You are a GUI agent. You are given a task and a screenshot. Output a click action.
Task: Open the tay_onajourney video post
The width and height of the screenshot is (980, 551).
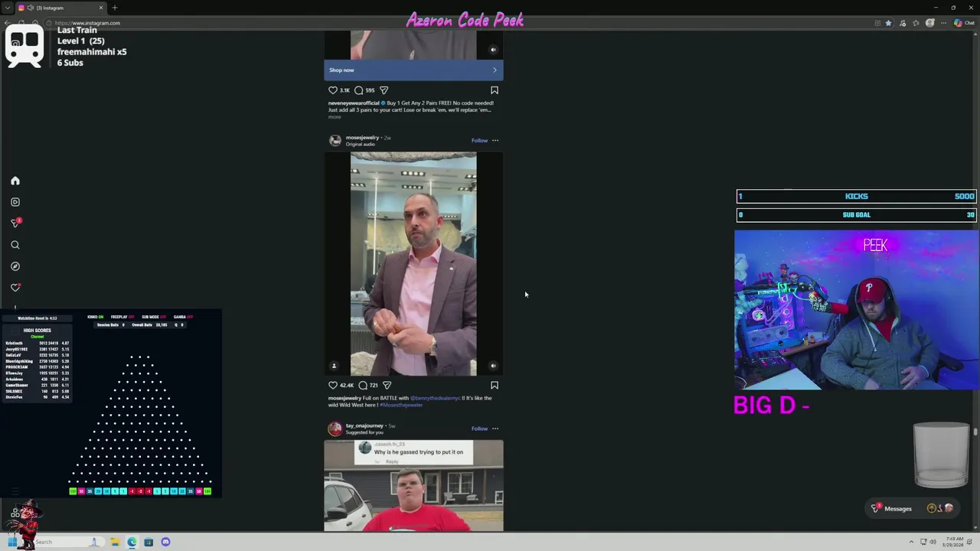[413, 485]
